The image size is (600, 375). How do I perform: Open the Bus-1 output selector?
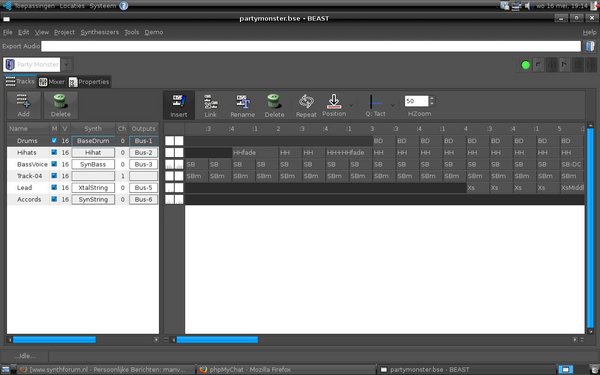click(143, 141)
